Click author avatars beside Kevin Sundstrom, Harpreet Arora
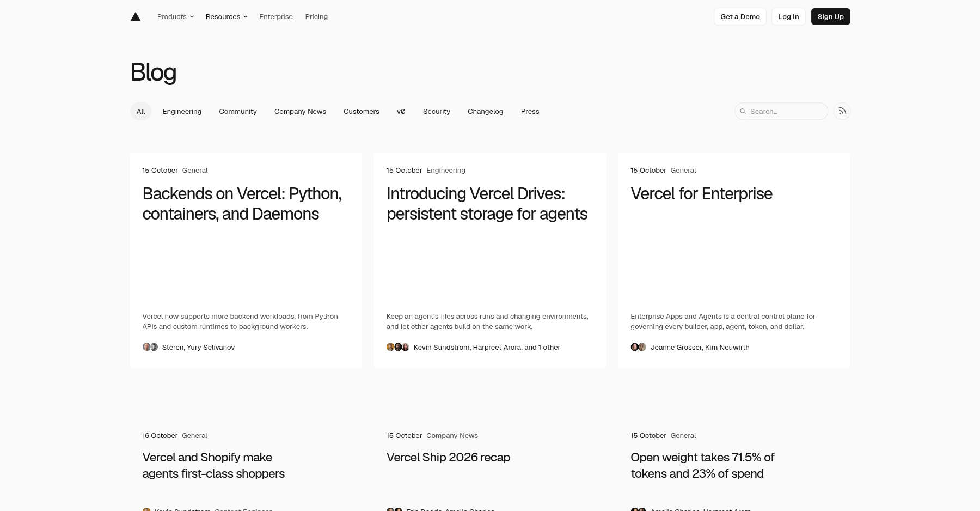This screenshot has width=980, height=511. pyautogui.click(x=398, y=347)
